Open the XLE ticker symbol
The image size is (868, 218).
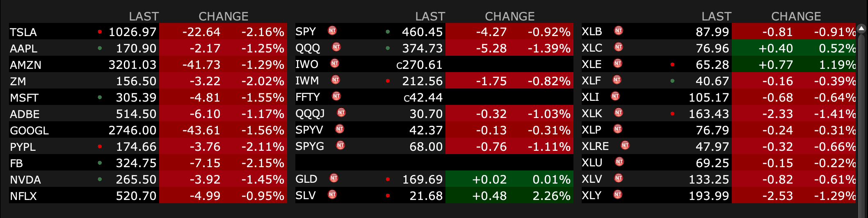coord(592,64)
